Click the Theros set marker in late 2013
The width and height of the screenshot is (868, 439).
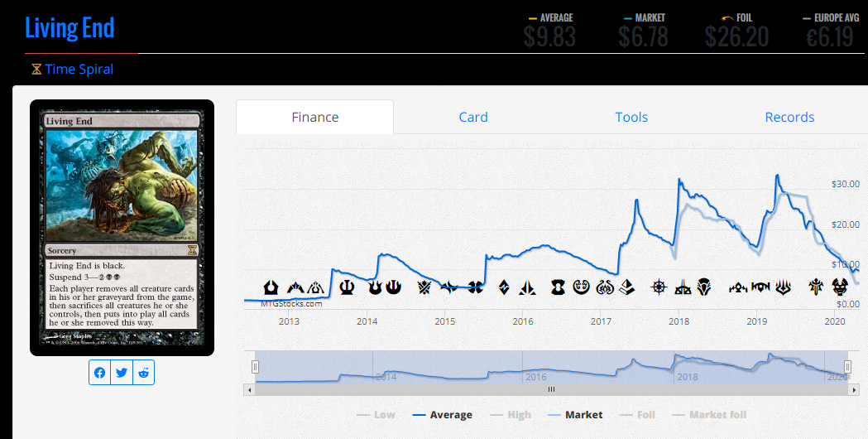[347, 287]
